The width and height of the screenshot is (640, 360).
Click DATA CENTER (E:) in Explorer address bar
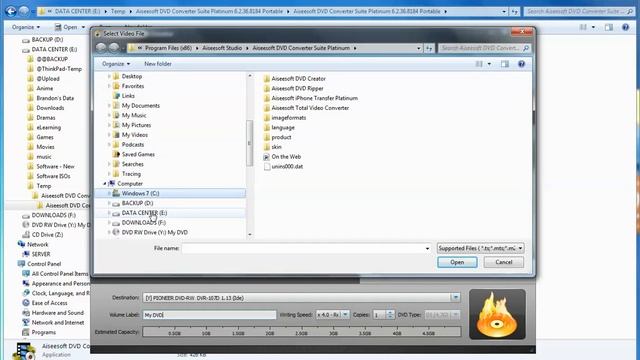click(78, 11)
